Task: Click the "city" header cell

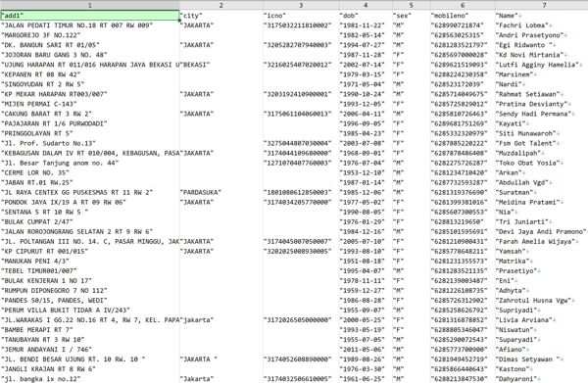Action: (221, 16)
